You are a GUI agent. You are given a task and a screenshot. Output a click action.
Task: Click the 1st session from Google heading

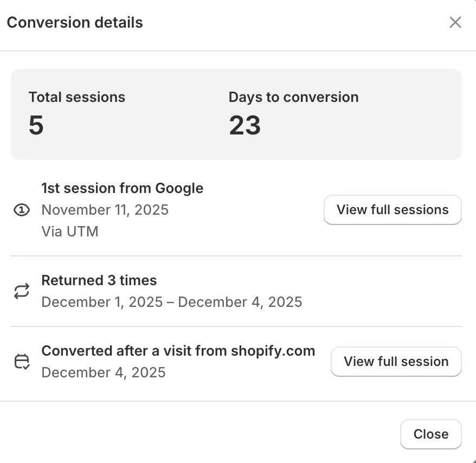[122, 188]
